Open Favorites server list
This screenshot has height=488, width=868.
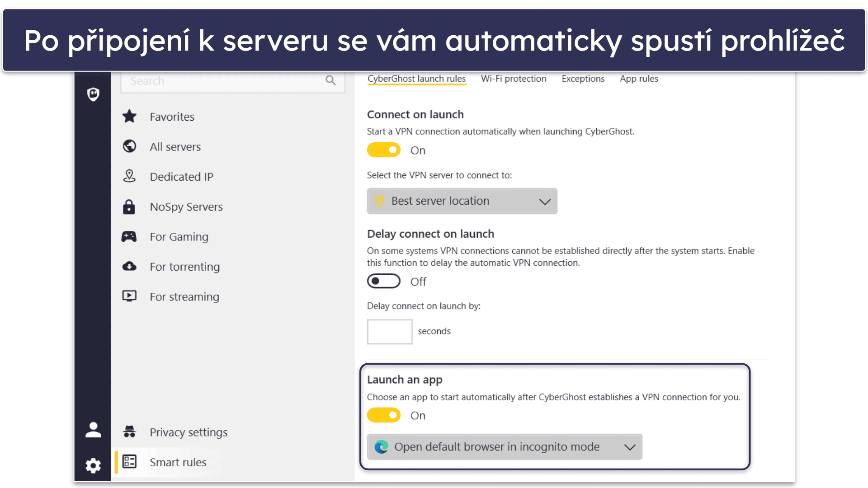(x=172, y=117)
